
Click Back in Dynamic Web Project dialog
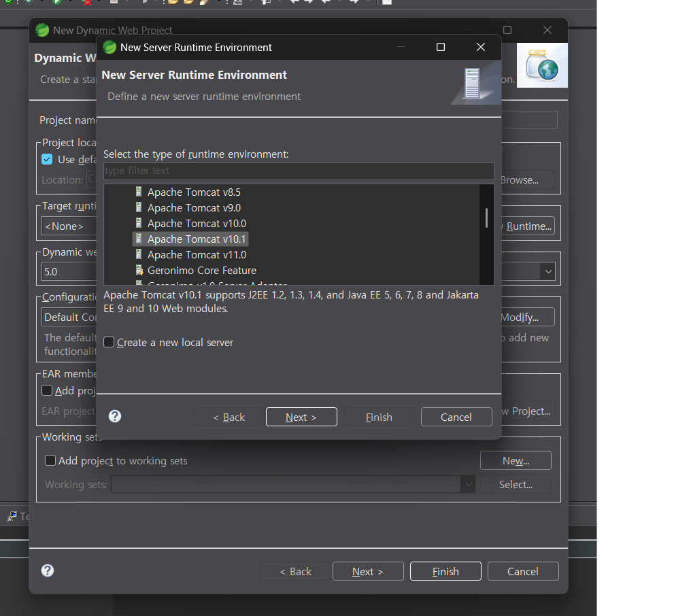295,571
